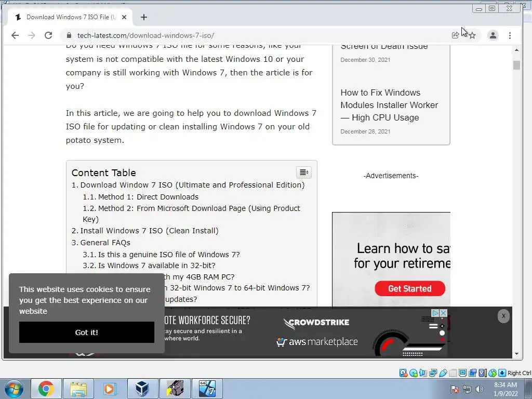The image size is (532, 399).
Task: Open the 64-bit Windows 7 VM taskbar icon
Action: pos(207,389)
